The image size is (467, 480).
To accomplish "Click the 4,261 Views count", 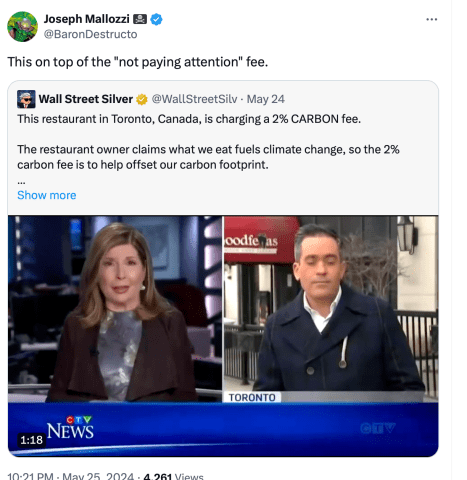I will pyautogui.click(x=173, y=476).
